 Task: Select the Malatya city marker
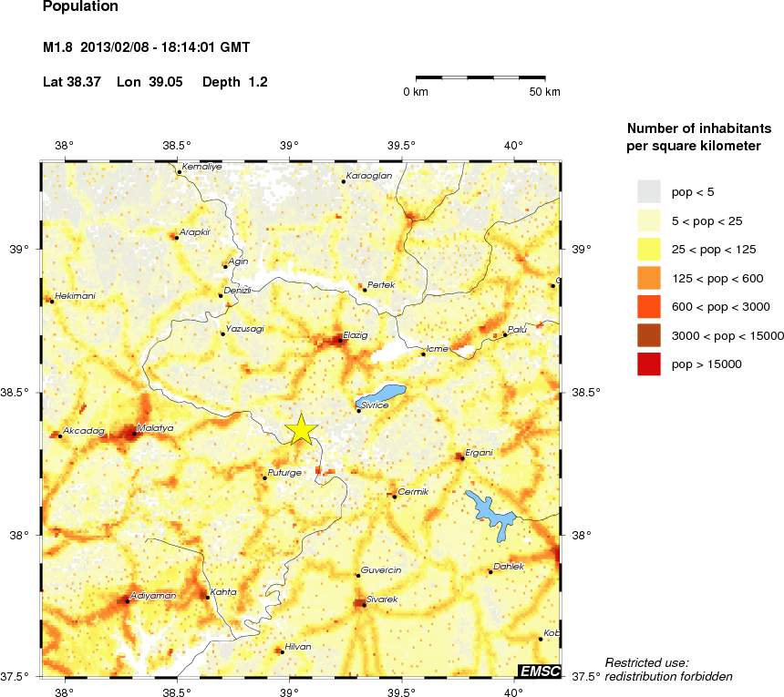click(x=134, y=434)
